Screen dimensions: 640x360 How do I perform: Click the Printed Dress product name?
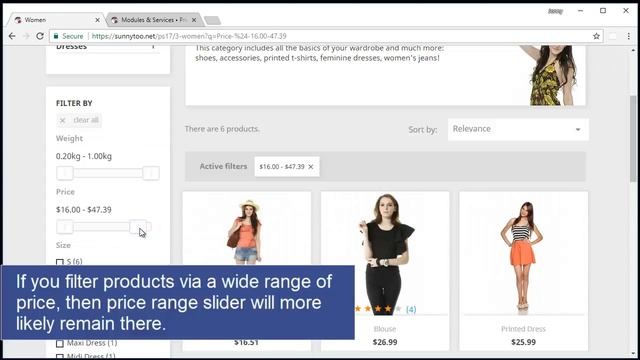pyautogui.click(x=523, y=329)
